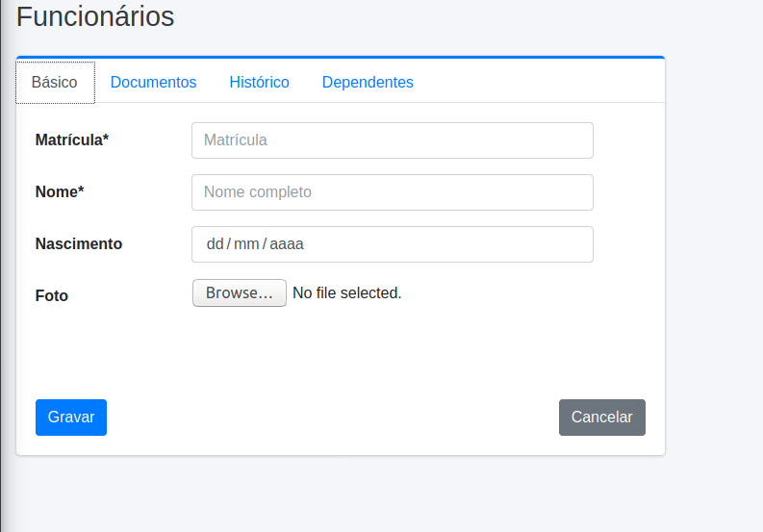
Task: Open the Browse file chooser
Action: tap(240, 293)
